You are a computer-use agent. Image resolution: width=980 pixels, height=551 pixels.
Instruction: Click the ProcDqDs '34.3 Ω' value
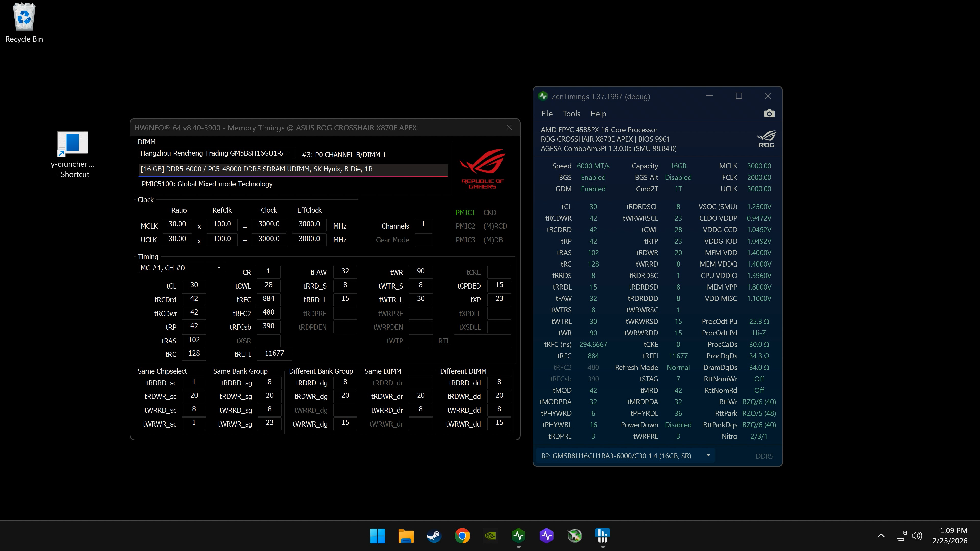(759, 356)
